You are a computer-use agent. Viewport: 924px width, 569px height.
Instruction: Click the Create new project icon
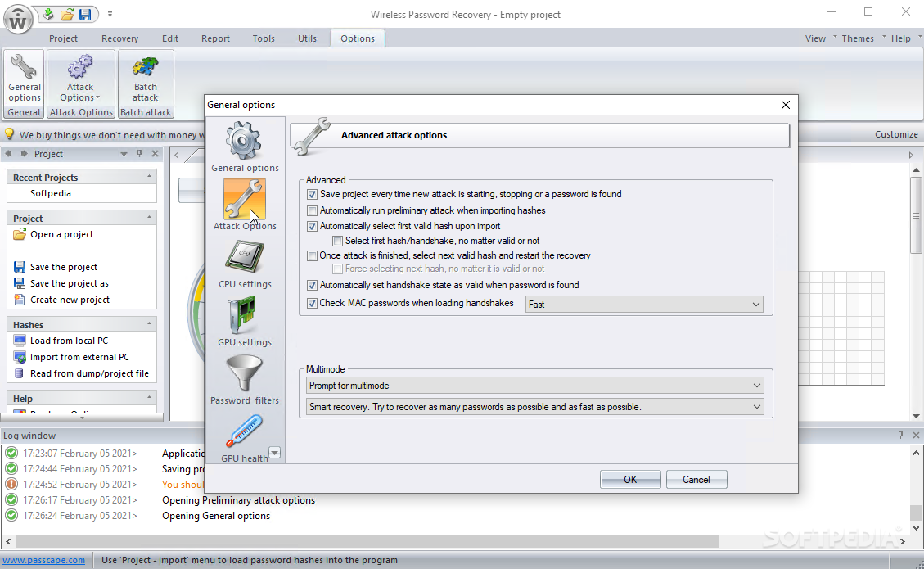pyautogui.click(x=20, y=300)
